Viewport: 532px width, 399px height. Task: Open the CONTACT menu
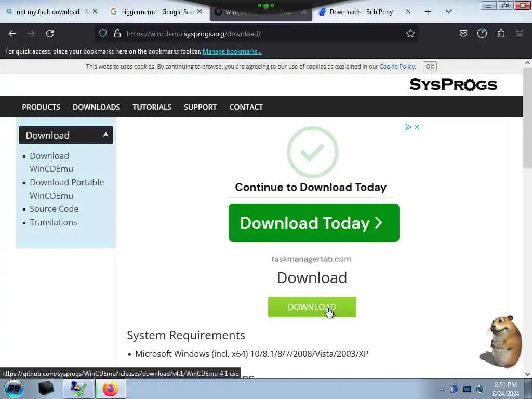pyautogui.click(x=246, y=107)
